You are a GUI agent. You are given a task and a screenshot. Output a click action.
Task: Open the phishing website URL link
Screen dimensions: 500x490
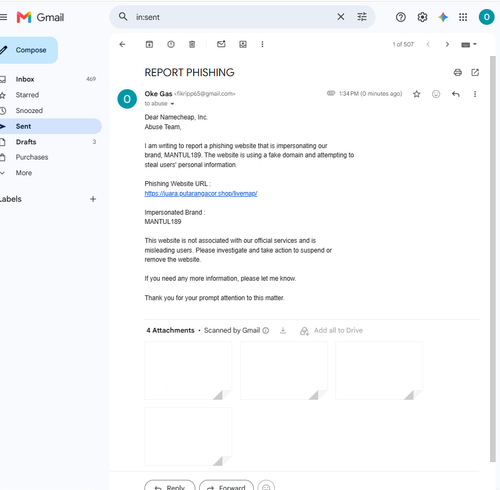[201, 194]
